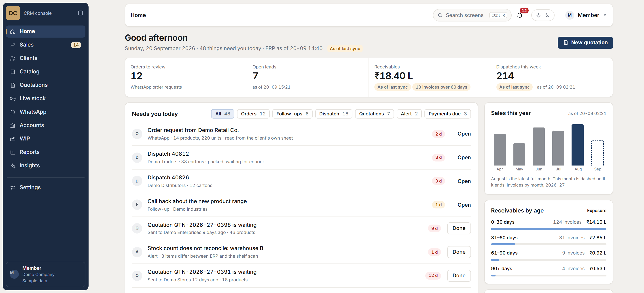Click the June bar in sales chart
Image resolution: width=644 pixels, height=293 pixels.
[538, 146]
